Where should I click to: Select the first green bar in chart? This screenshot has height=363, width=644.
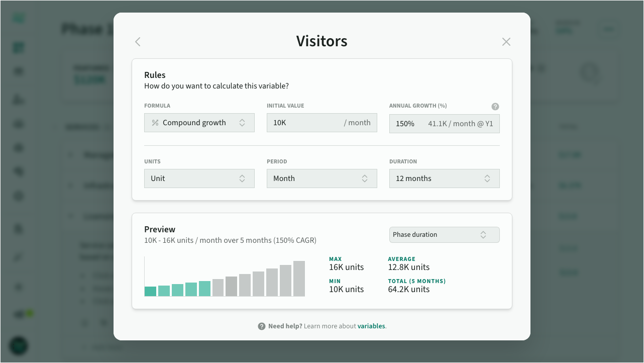pyautogui.click(x=150, y=291)
